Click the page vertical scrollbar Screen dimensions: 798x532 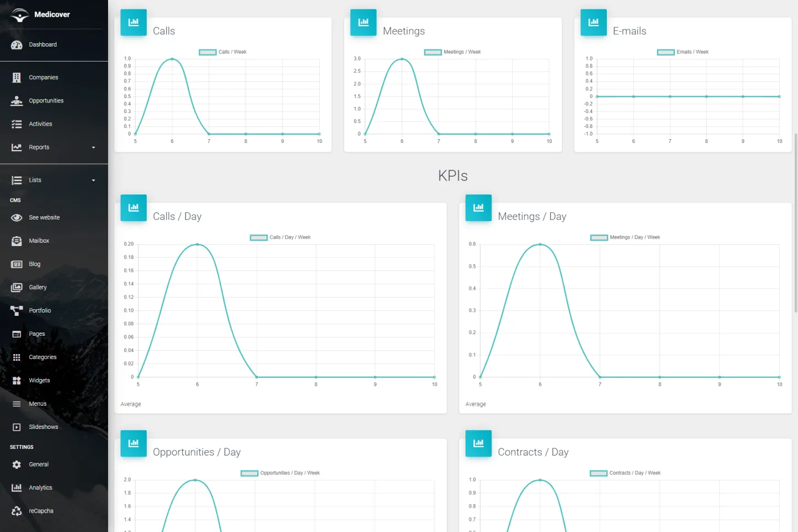click(x=796, y=222)
